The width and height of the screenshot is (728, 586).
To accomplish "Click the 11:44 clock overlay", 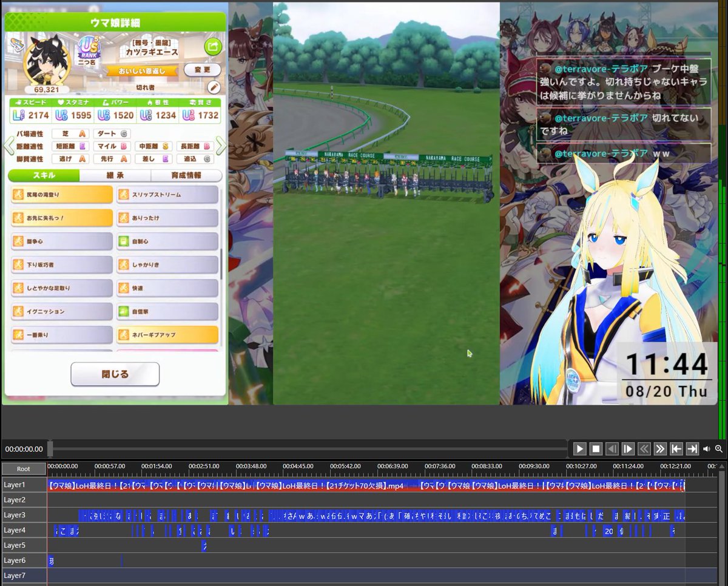I will [x=667, y=365].
